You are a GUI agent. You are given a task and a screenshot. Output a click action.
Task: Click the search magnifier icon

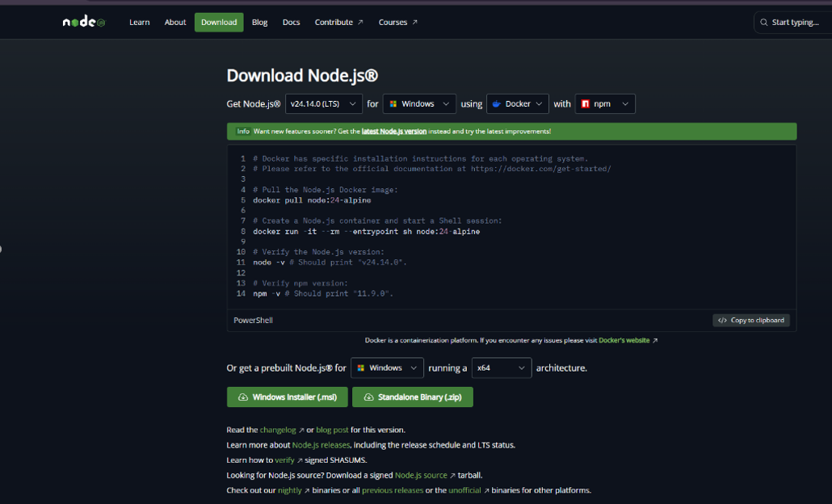[x=764, y=23]
